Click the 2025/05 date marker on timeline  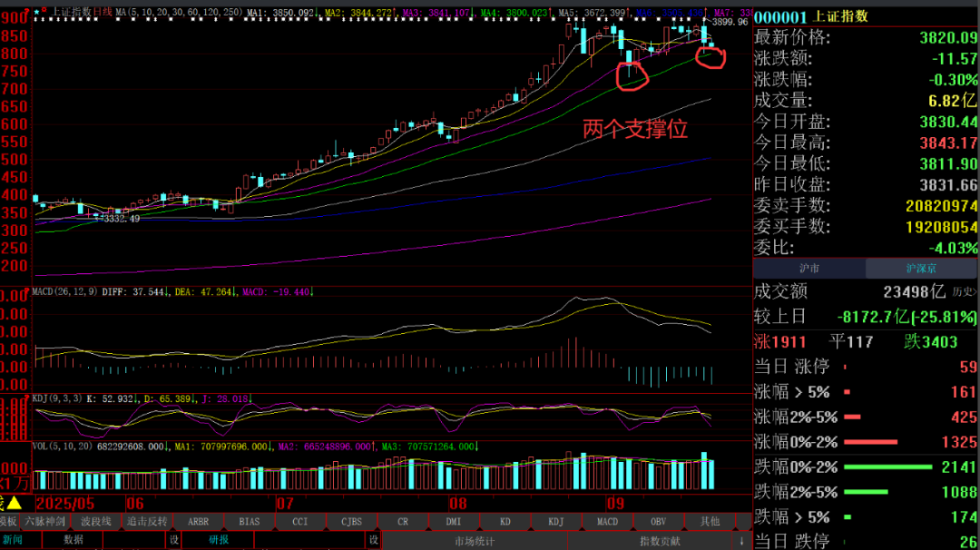coord(64,503)
